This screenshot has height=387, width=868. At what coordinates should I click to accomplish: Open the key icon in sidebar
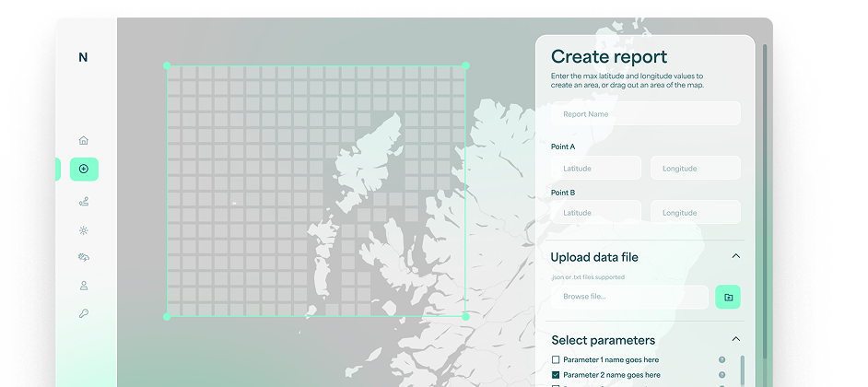[x=84, y=313]
